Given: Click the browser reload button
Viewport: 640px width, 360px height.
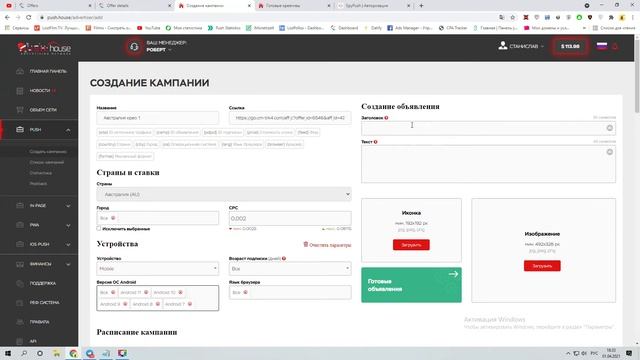Looking at the screenshot, I should 29,18.
